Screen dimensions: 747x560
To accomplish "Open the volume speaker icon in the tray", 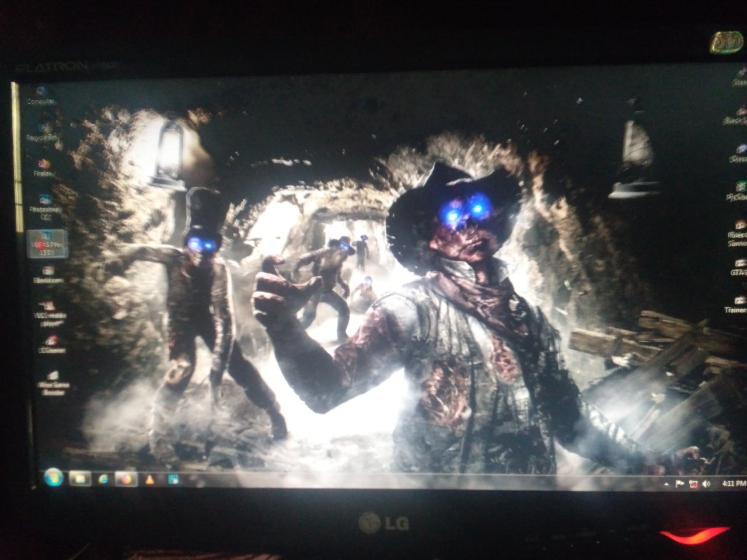I will (706, 484).
